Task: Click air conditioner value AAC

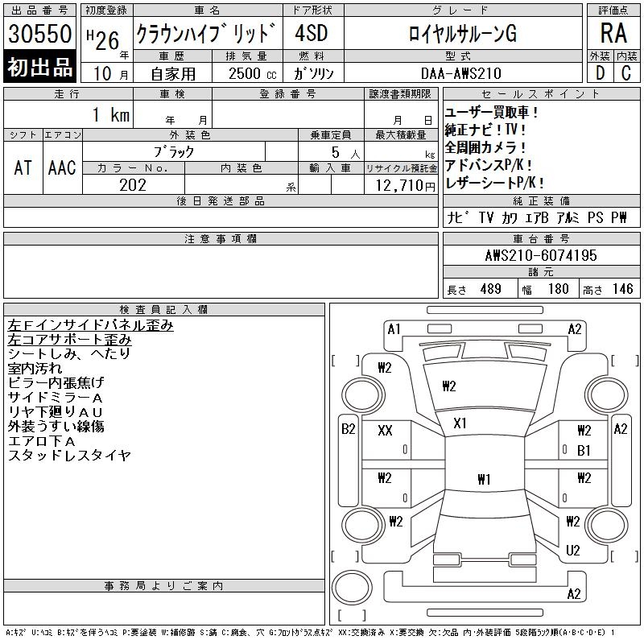Action: 62,167
